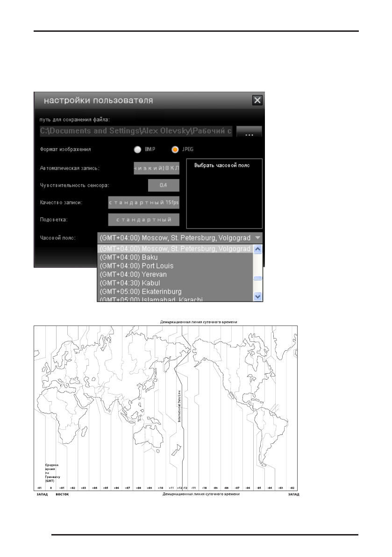
Task: Select highlighted Moscow, St. Petersburg, Volgograd option
Action: (175, 249)
